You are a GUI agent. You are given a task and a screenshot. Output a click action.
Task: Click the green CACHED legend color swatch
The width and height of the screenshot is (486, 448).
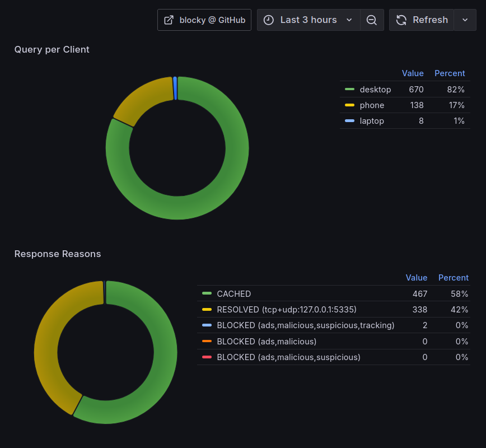pos(207,294)
